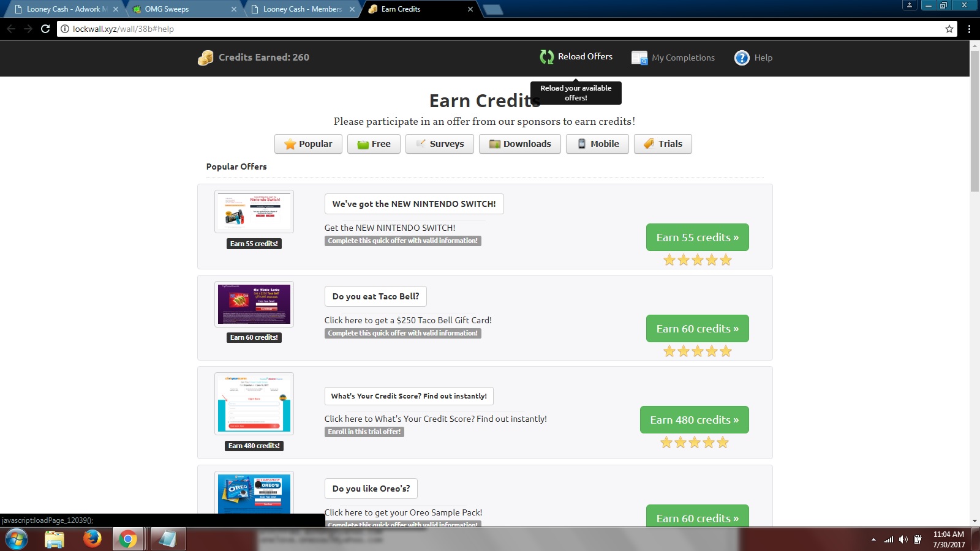
Task: Click 'Earn 480 credits!' black label
Action: point(254,446)
